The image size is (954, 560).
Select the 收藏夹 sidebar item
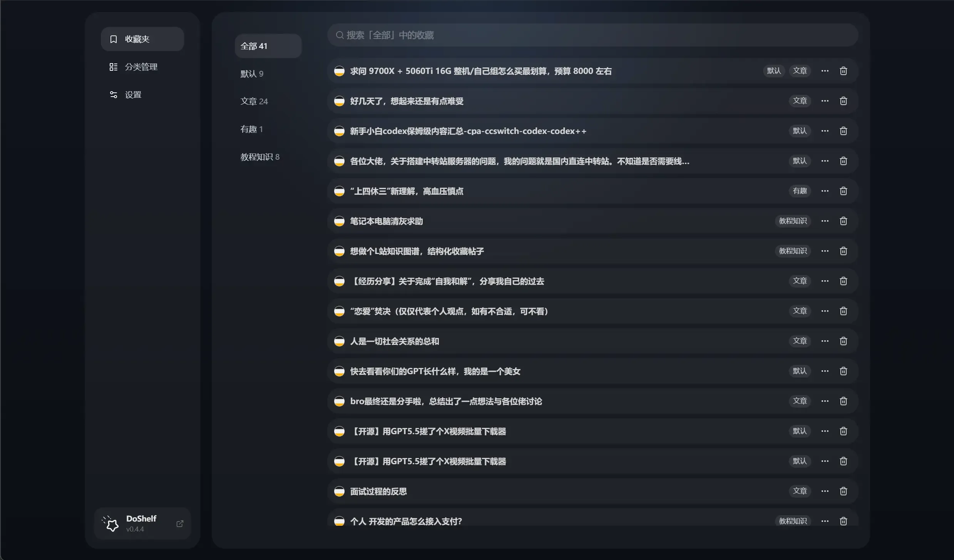[x=142, y=39]
